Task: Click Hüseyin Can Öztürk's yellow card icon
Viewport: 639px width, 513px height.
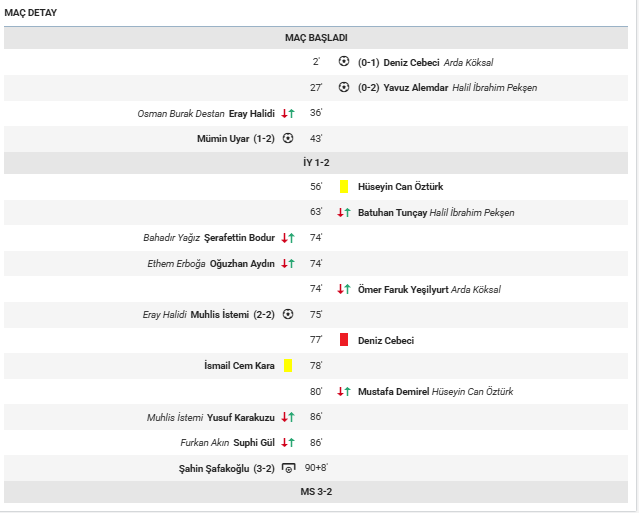Action: [x=344, y=187]
